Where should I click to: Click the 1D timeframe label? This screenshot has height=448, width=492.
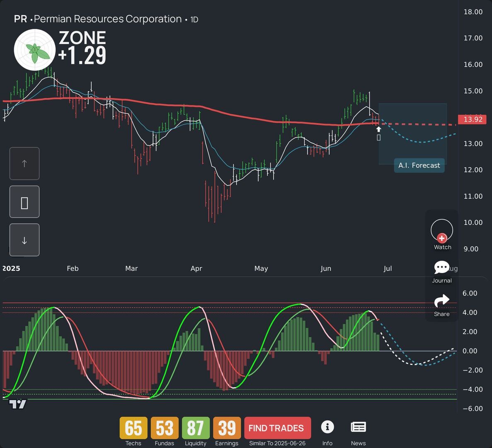(194, 20)
